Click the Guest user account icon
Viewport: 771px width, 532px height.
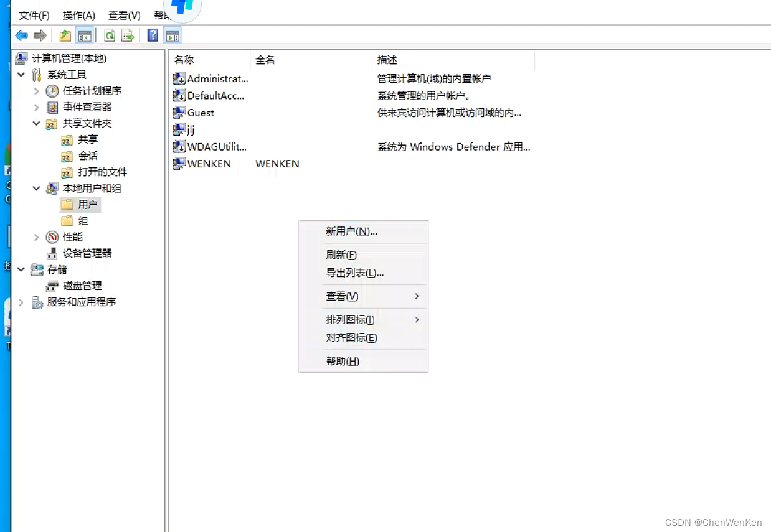pos(178,113)
